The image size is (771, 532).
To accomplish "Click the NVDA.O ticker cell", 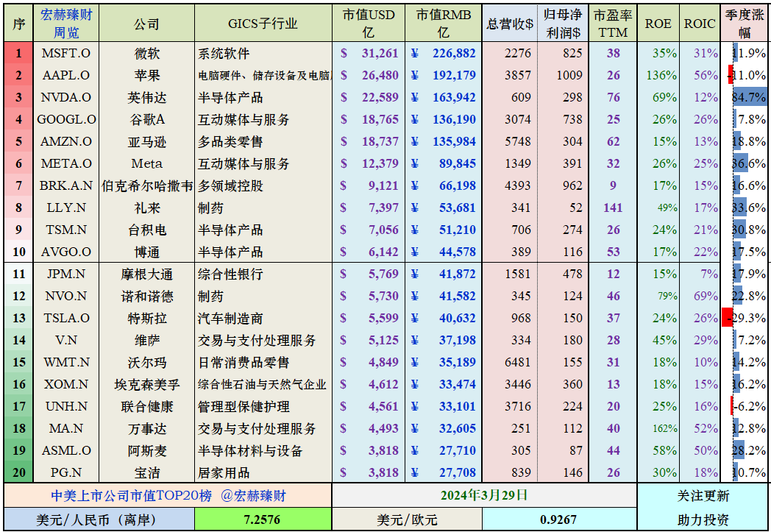I will (66, 97).
